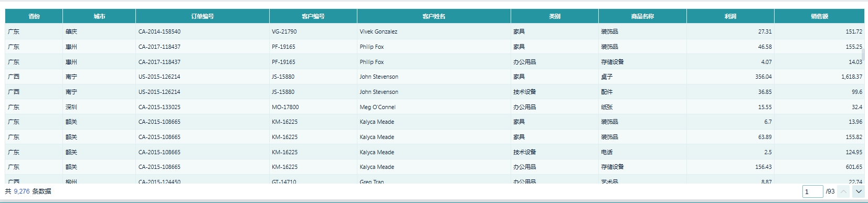
Task: Click the 城市 column header
Action: (99, 16)
